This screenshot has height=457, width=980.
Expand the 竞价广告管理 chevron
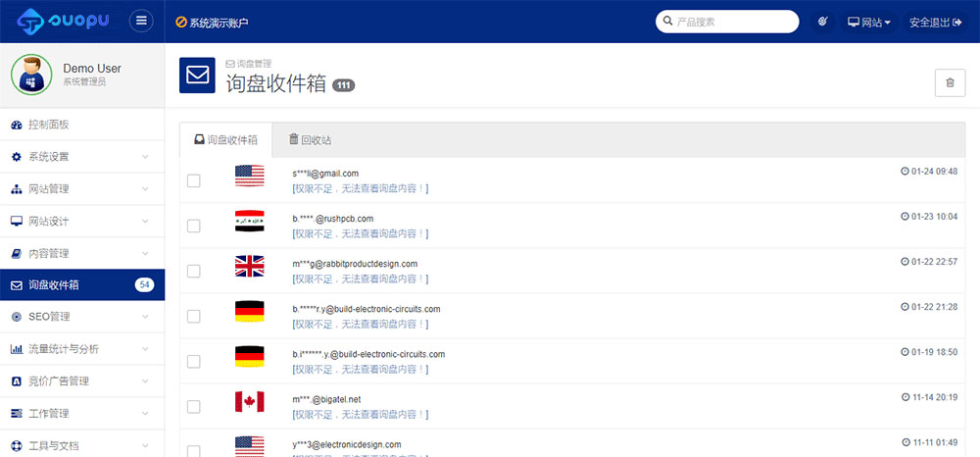pos(145,381)
